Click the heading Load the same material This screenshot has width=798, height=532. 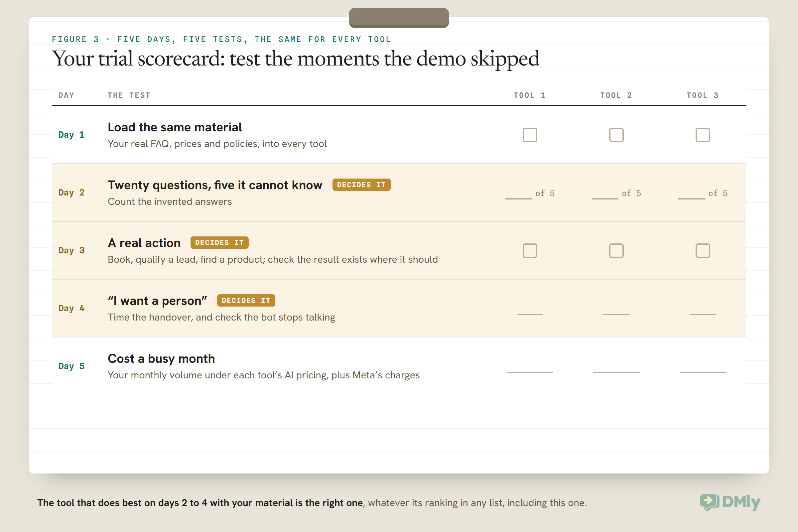pyautogui.click(x=175, y=127)
